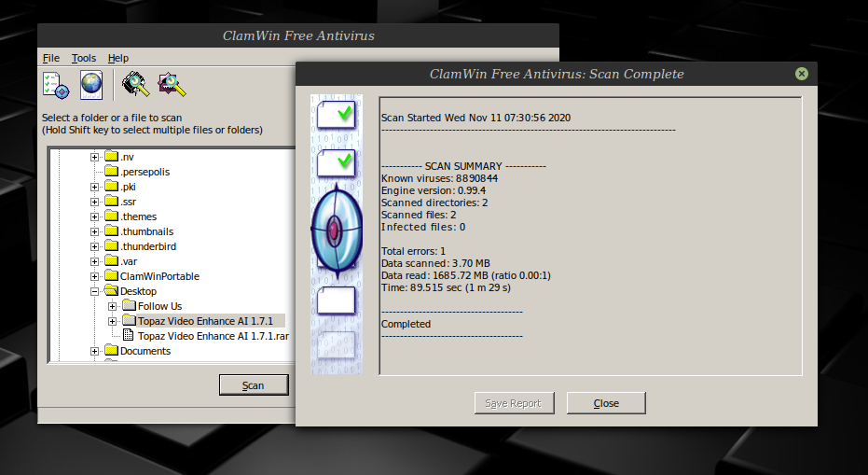Click the 'Completed' status line
The width and height of the screenshot is (868, 475).
click(x=406, y=325)
